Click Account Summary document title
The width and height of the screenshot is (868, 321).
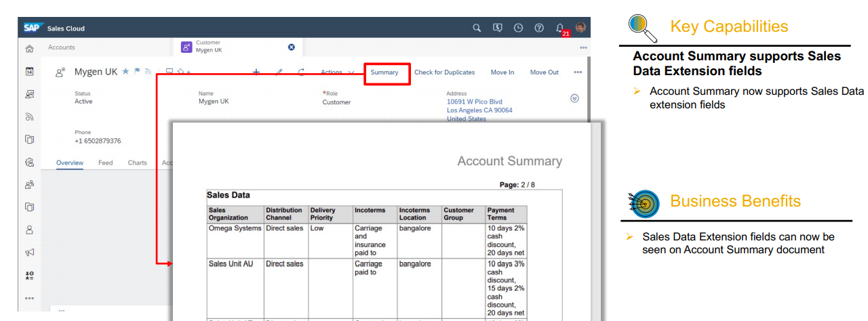tap(510, 161)
